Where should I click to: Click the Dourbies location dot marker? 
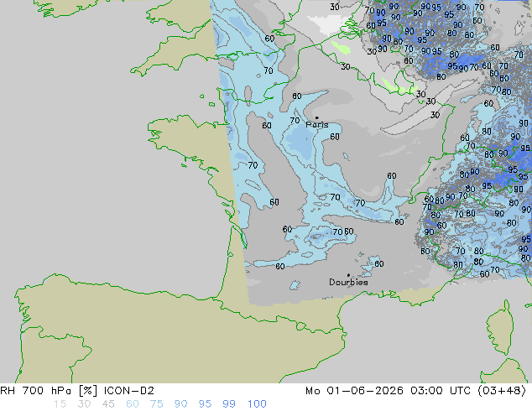coord(348,275)
